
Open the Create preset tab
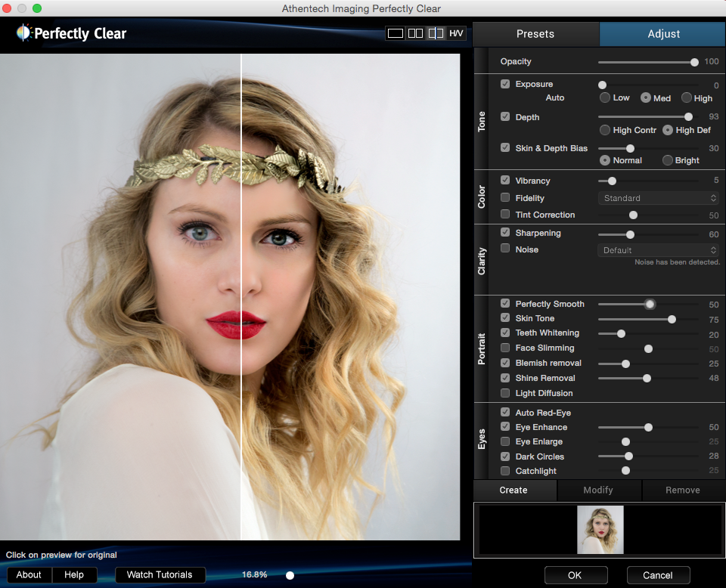point(513,490)
